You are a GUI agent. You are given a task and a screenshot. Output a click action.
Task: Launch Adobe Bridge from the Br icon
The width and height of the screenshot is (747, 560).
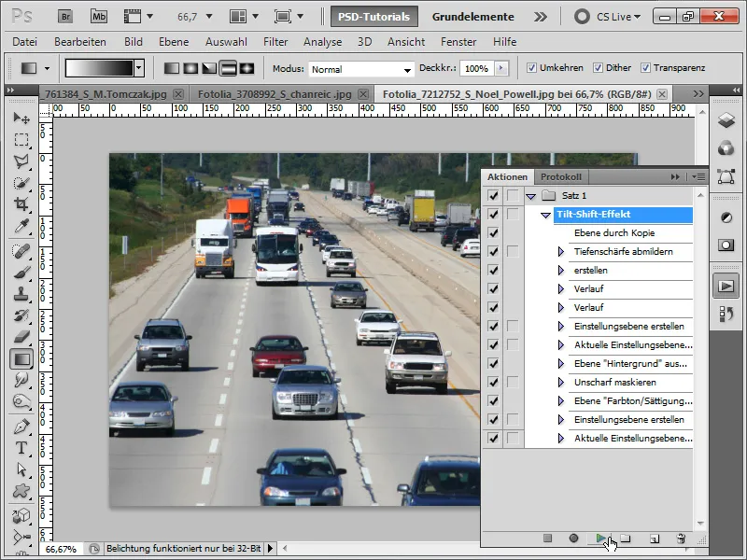(x=66, y=16)
